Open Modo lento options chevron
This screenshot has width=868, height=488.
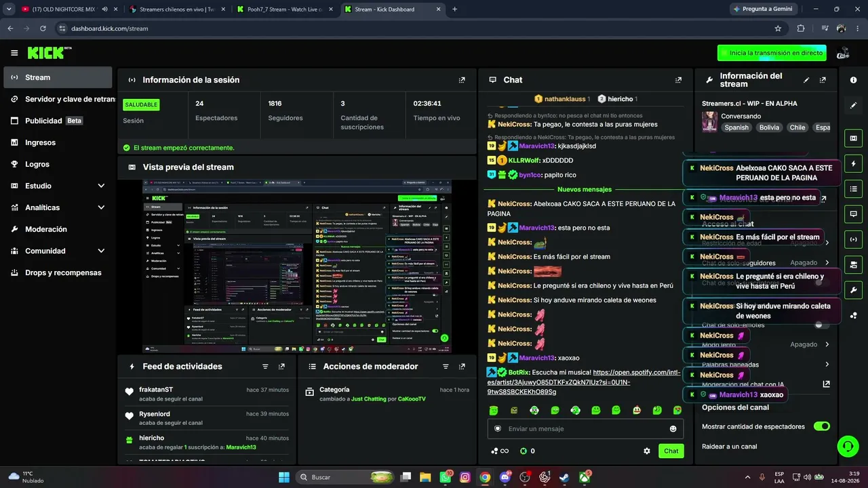(x=827, y=344)
